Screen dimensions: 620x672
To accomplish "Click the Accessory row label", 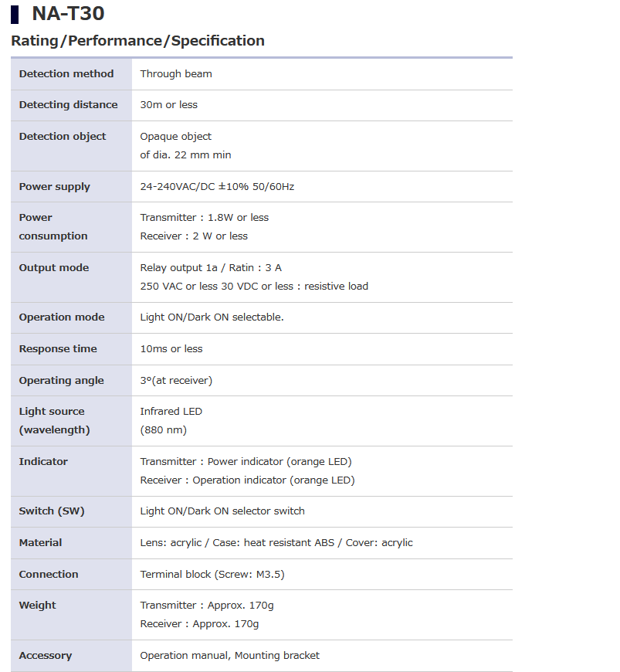I will tap(46, 656).
